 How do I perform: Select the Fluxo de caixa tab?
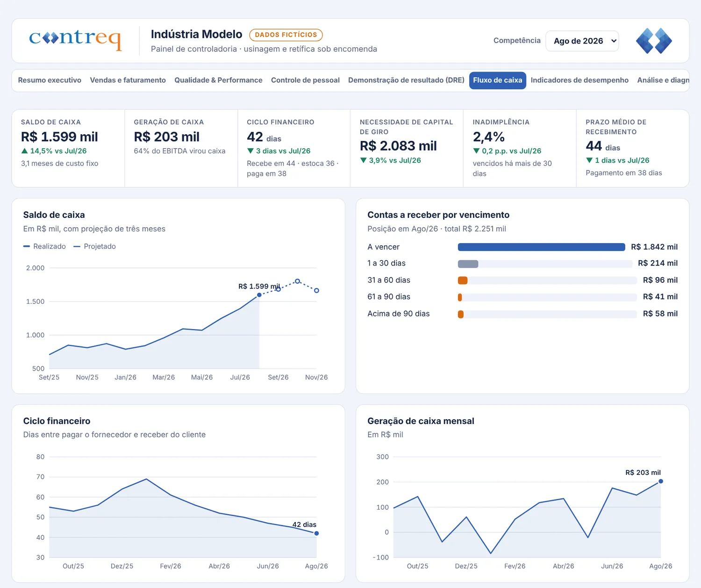click(x=498, y=80)
